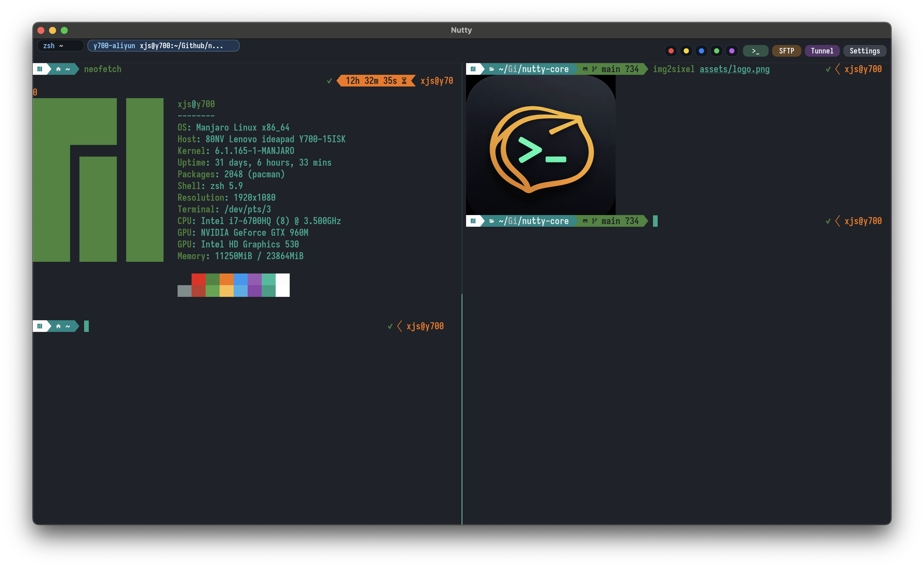Click the Nutty logo image in right pane
This screenshot has height=568, width=924.
[x=541, y=145]
